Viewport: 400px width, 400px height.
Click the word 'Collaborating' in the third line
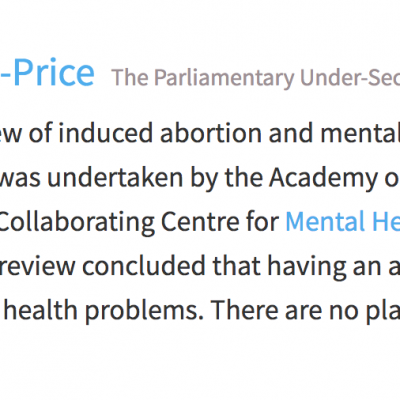pyautogui.click(x=77, y=223)
